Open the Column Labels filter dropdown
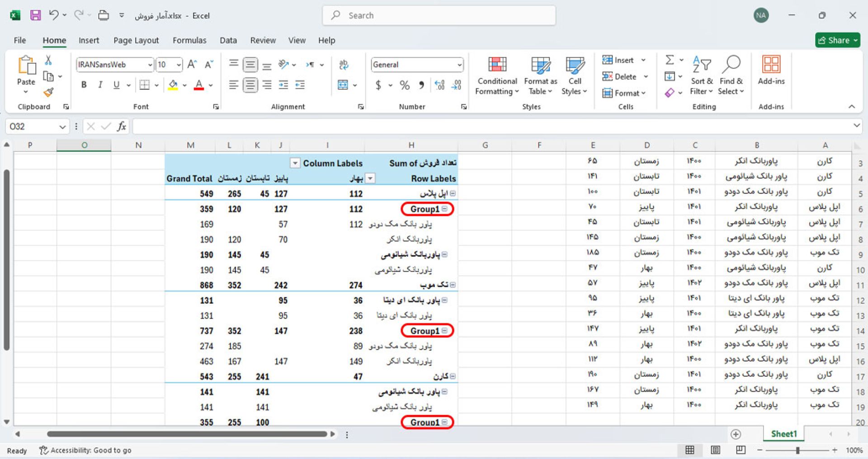868x459 pixels. click(x=295, y=163)
